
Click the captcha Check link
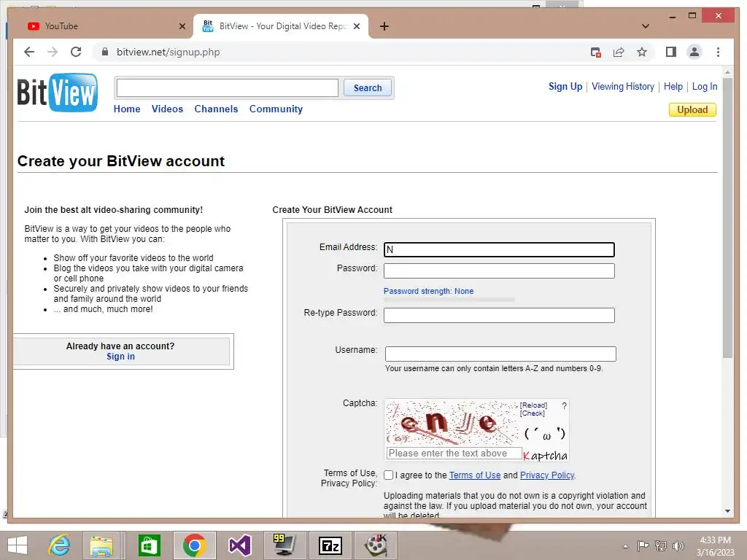click(x=532, y=413)
